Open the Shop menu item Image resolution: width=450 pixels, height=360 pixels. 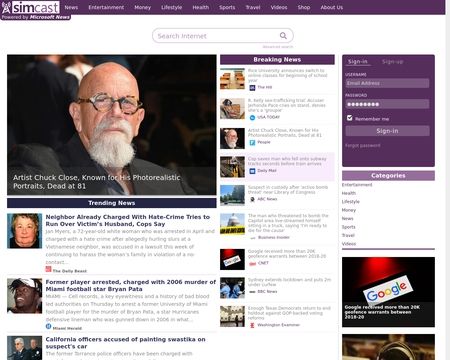tap(304, 7)
